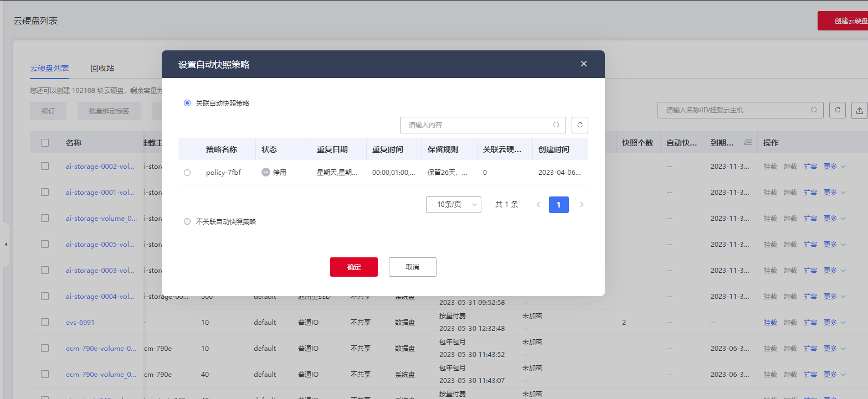Screen dimensions: 868x399
Task: Click the 快照个数 column header
Action: pyautogui.click(x=638, y=143)
